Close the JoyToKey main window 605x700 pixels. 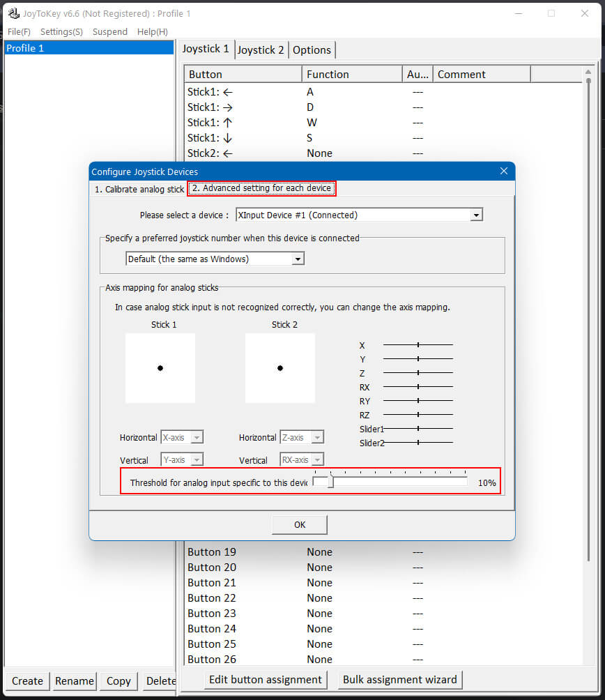click(585, 13)
